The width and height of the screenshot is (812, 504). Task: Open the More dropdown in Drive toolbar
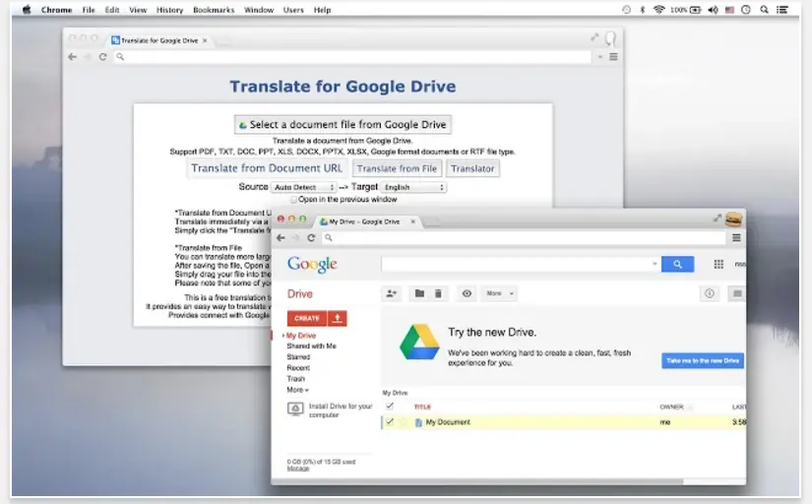click(499, 293)
